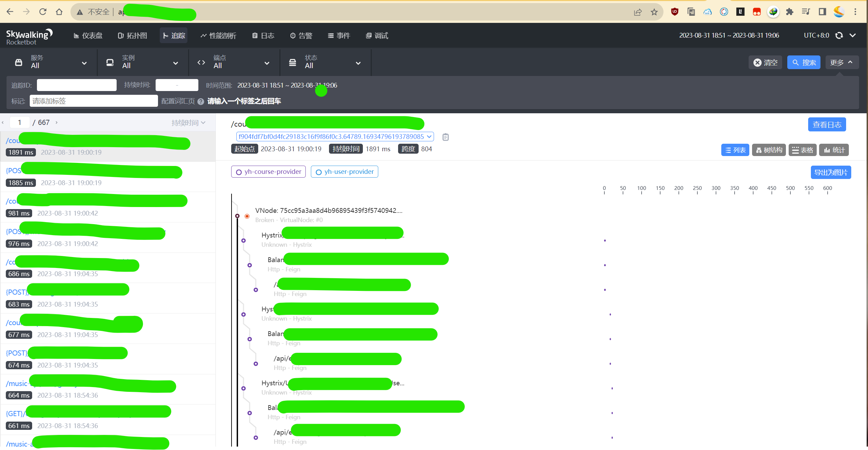This screenshot has width=868, height=450.
Task: Go to the 日志 log tab
Action: tap(263, 36)
